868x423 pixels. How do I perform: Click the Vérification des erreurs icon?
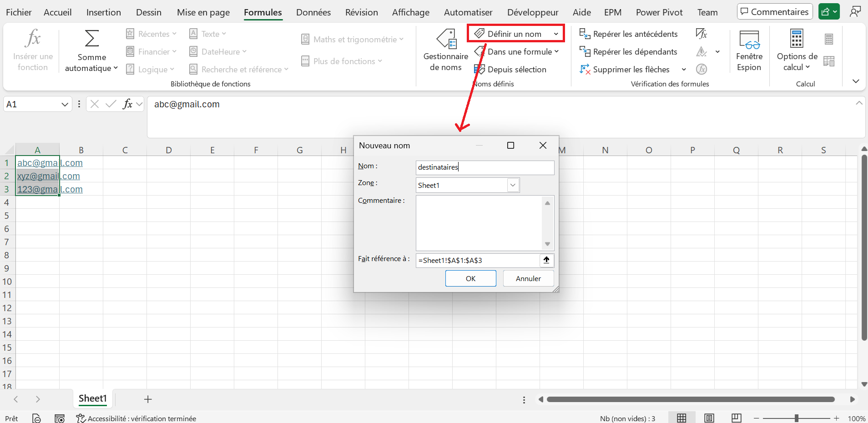701,52
